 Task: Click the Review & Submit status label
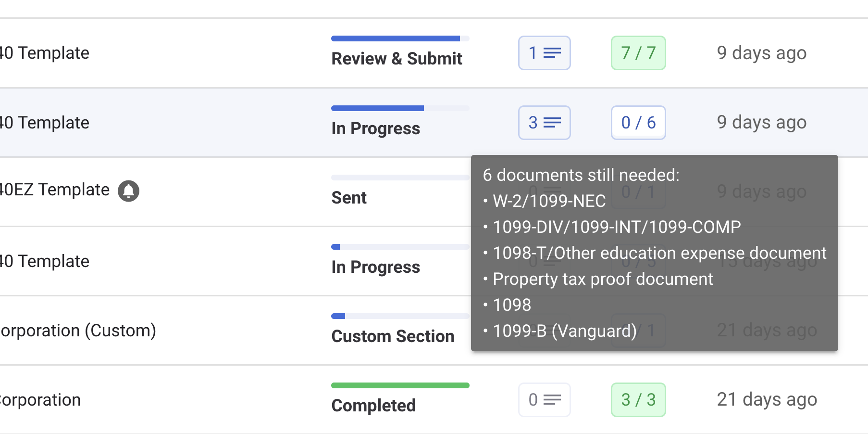(397, 59)
